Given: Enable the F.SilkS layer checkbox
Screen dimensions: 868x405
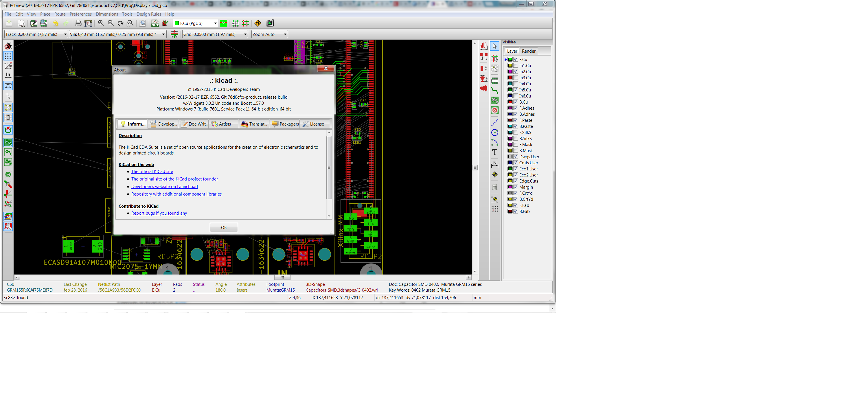Looking at the screenshot, I should coord(516,132).
